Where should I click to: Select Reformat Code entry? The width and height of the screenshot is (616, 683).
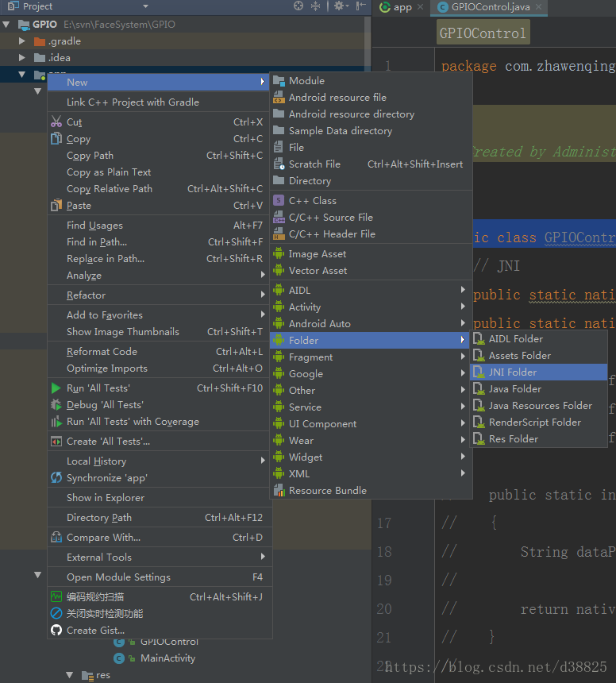tap(158, 352)
